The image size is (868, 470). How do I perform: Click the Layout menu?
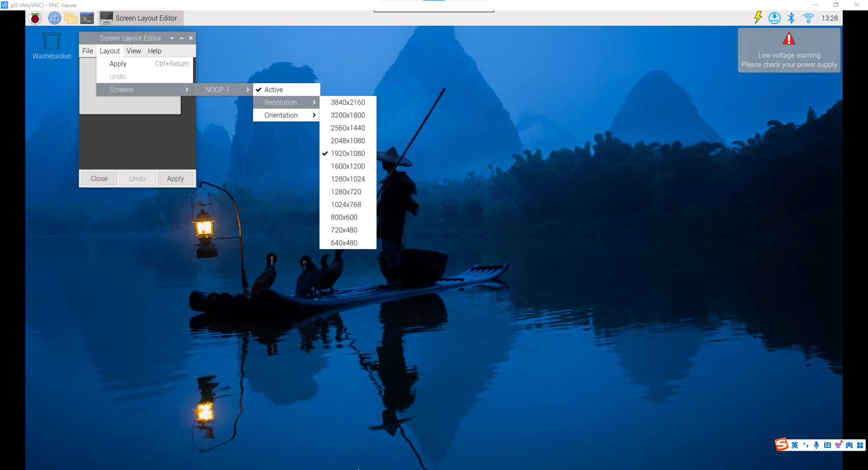click(110, 51)
